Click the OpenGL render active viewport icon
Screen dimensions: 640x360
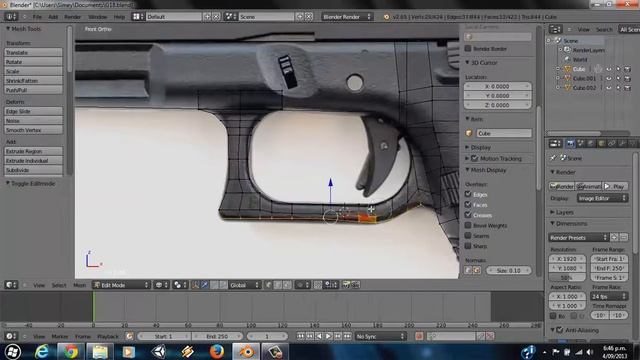click(x=346, y=285)
